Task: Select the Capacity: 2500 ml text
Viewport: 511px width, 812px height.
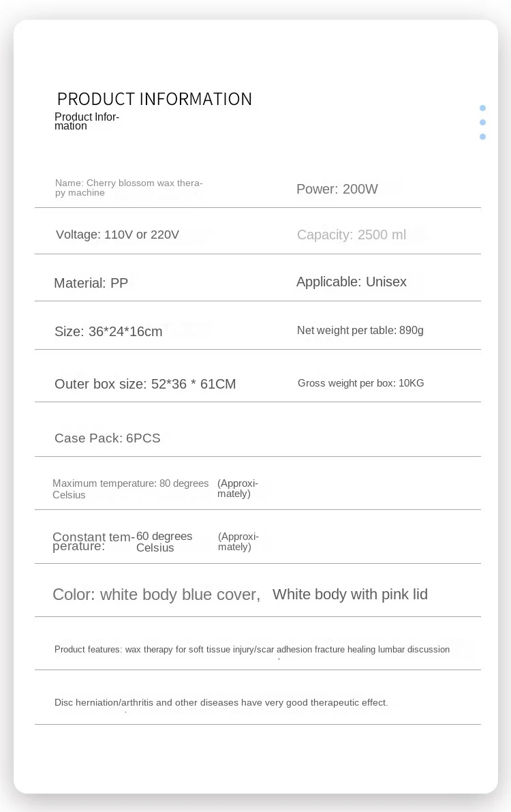Action: tap(351, 235)
